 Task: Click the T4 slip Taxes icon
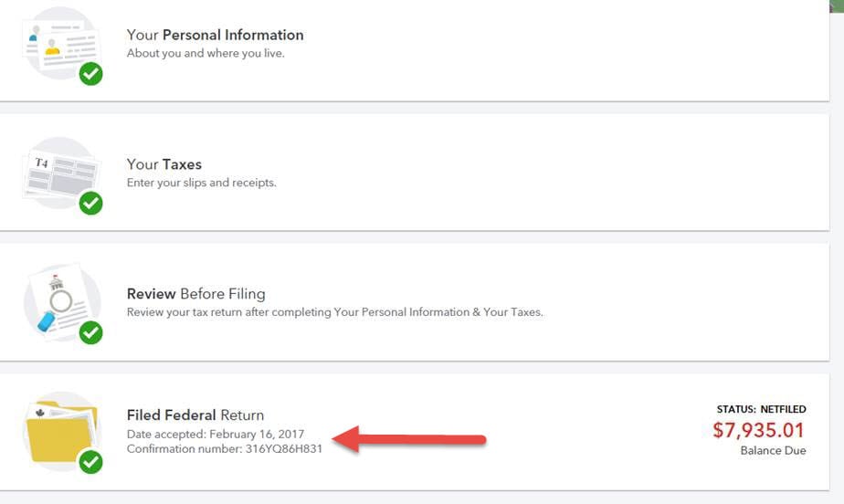(x=61, y=173)
